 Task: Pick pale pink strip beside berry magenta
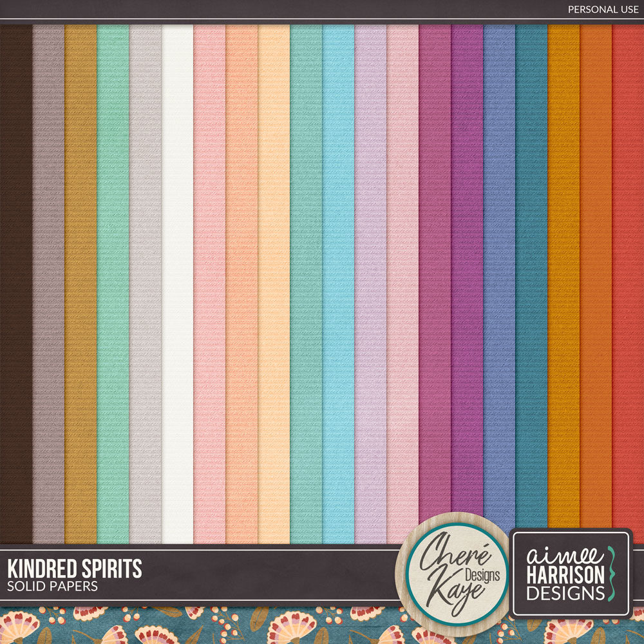(402, 284)
